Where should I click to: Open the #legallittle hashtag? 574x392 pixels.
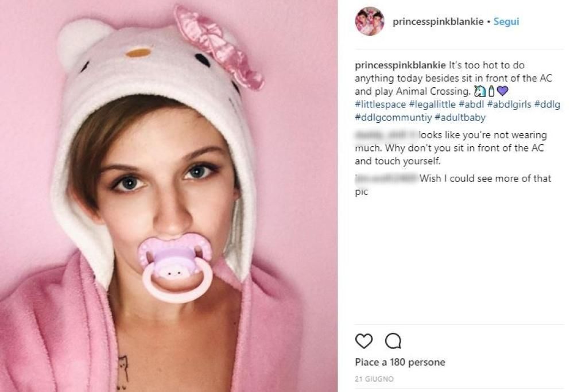point(435,104)
